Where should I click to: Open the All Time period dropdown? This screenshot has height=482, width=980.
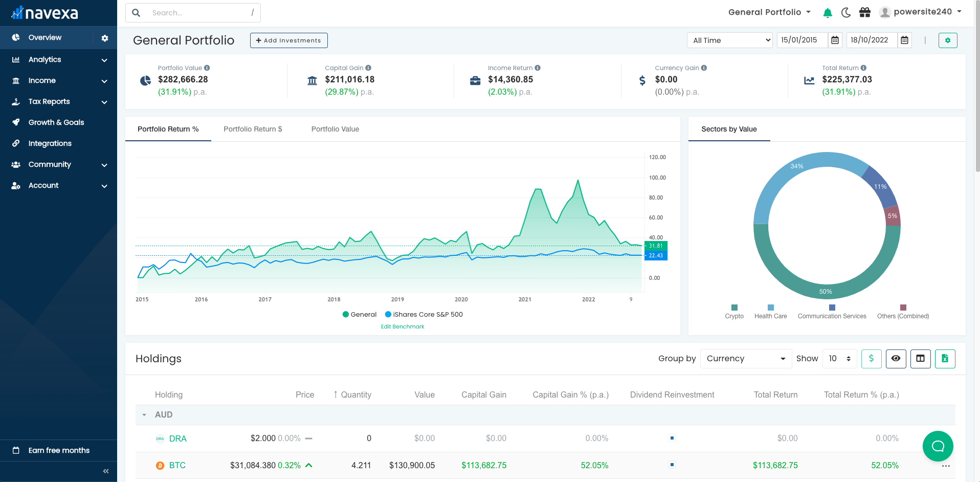coord(729,40)
